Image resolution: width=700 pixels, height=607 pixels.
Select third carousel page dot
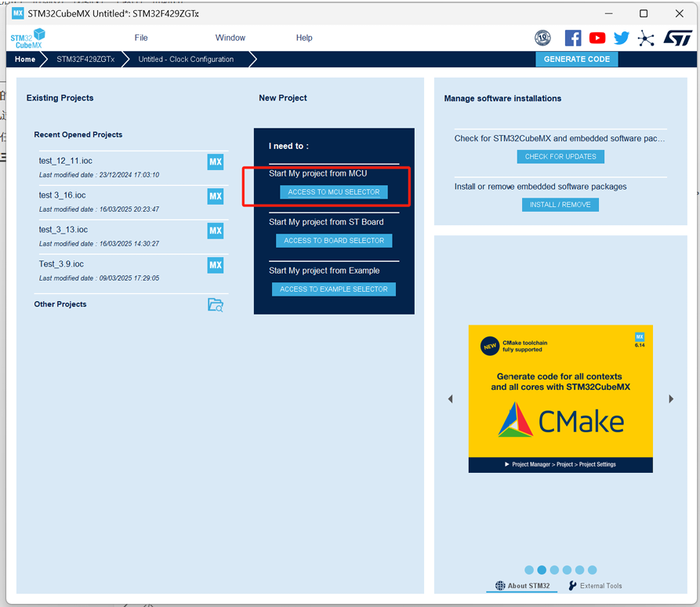point(554,570)
